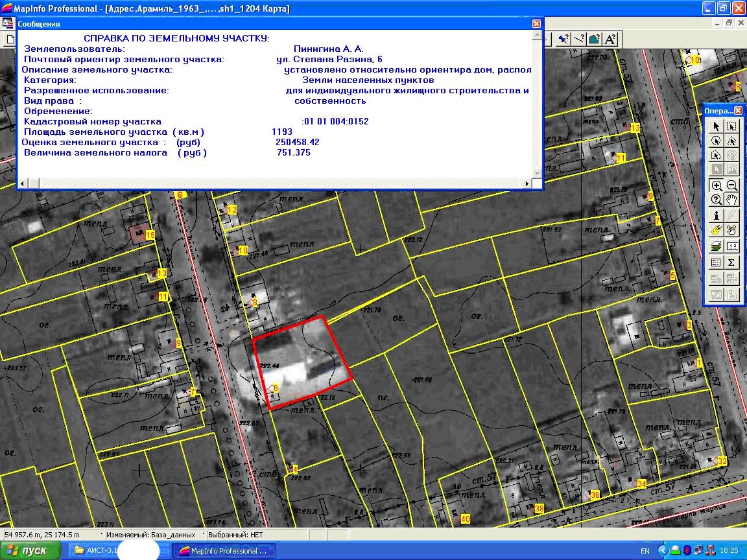The width and height of the screenshot is (747, 560).
Task: Choose the Radius Select tool
Action: click(716, 141)
